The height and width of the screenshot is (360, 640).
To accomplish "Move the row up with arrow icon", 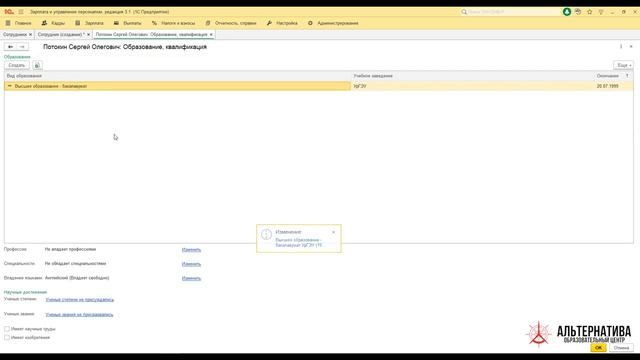I will point(627,76).
